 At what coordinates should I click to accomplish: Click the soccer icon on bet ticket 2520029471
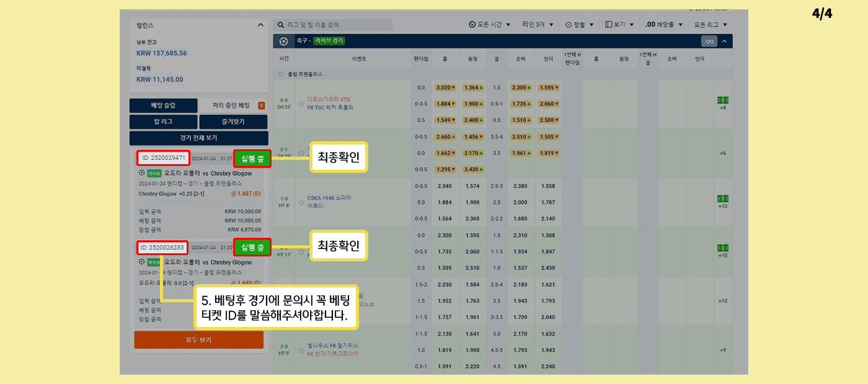(x=142, y=173)
